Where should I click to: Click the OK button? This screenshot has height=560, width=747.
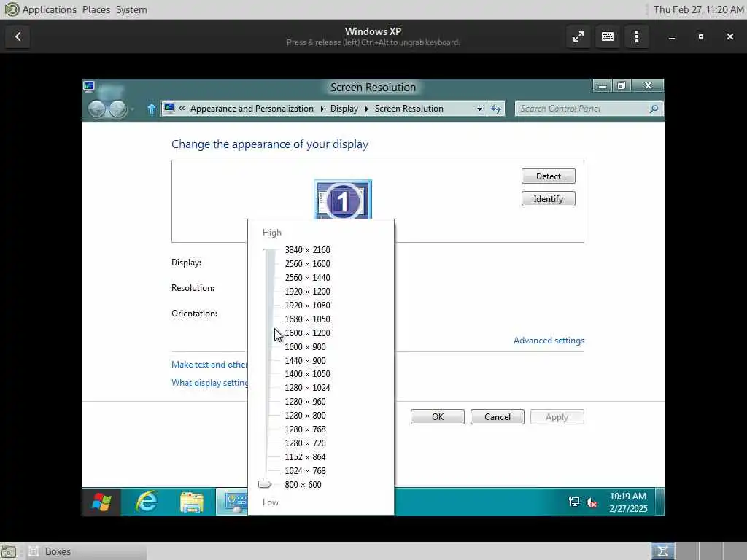click(x=438, y=417)
